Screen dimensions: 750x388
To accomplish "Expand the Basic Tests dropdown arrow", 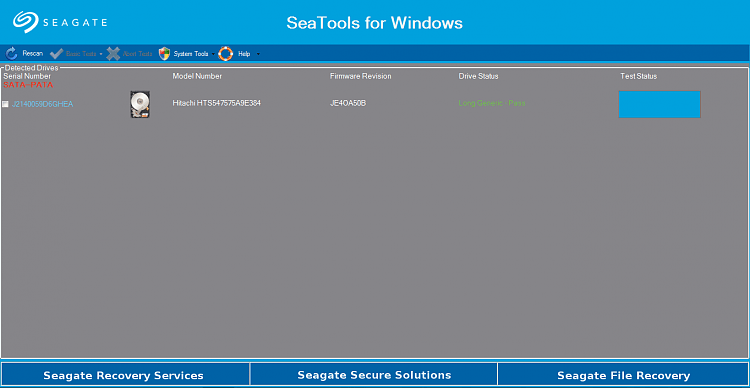I will point(101,54).
